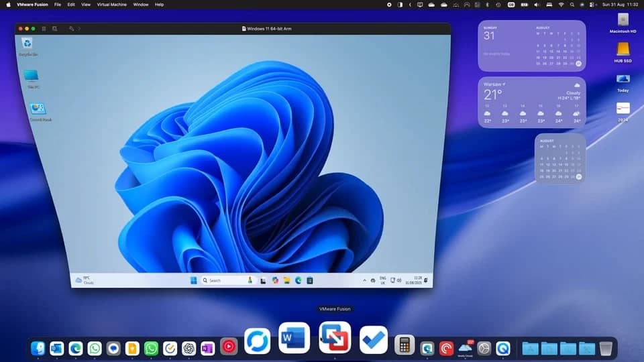Select Control Panel icon on Windows desktop
Screen dimensions: 644x362
click(40, 112)
